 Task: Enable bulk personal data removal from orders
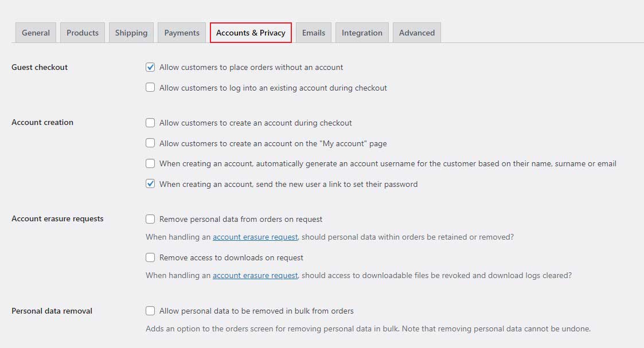click(x=150, y=311)
